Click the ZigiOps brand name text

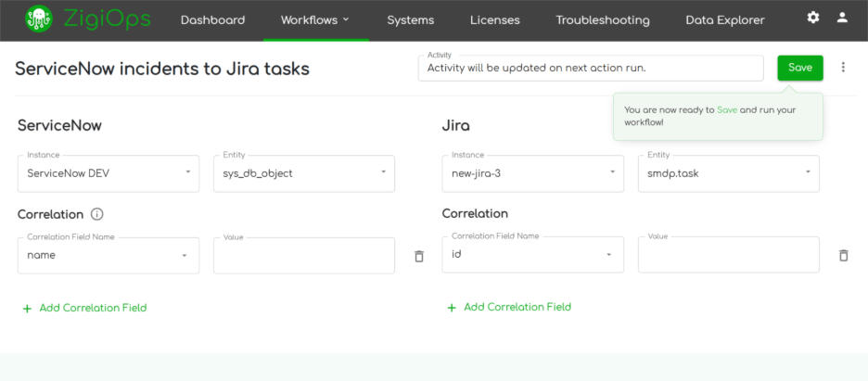tap(107, 19)
